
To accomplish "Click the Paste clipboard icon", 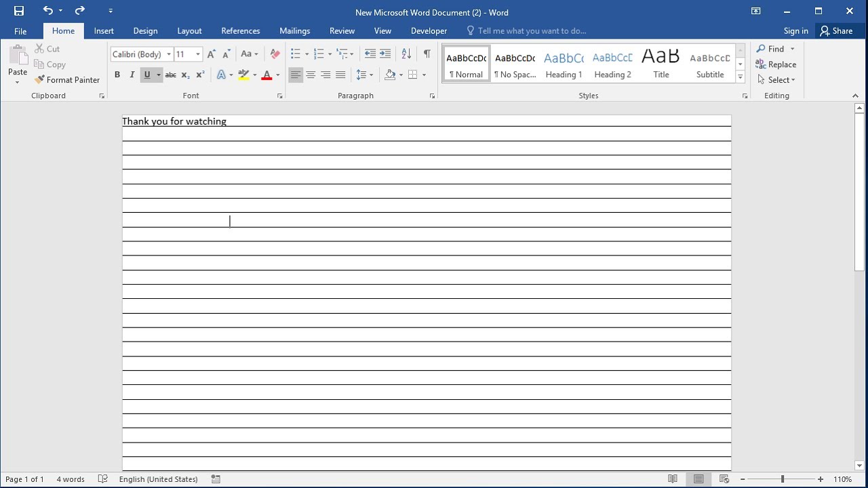I will point(18,56).
